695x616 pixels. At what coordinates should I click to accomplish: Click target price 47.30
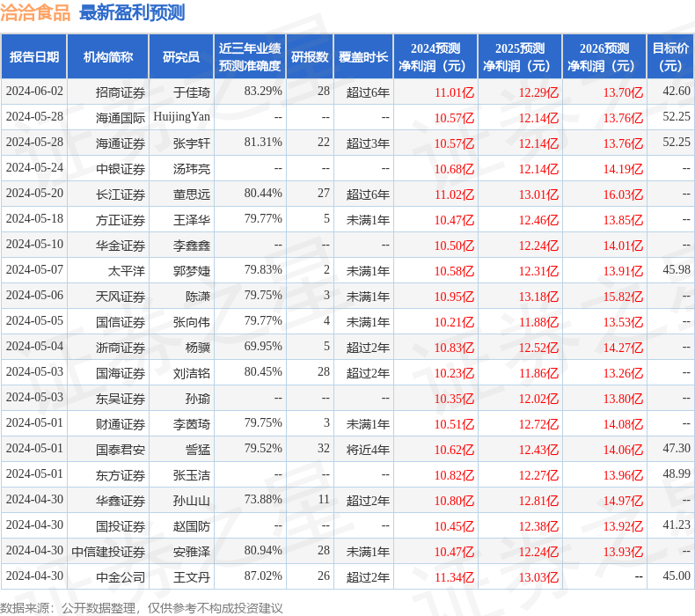coord(677,449)
